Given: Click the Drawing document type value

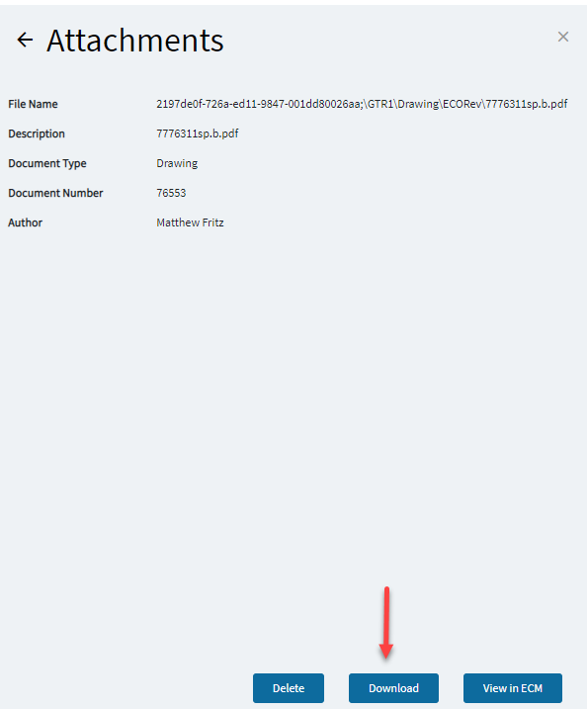Looking at the screenshot, I should coord(177,163).
